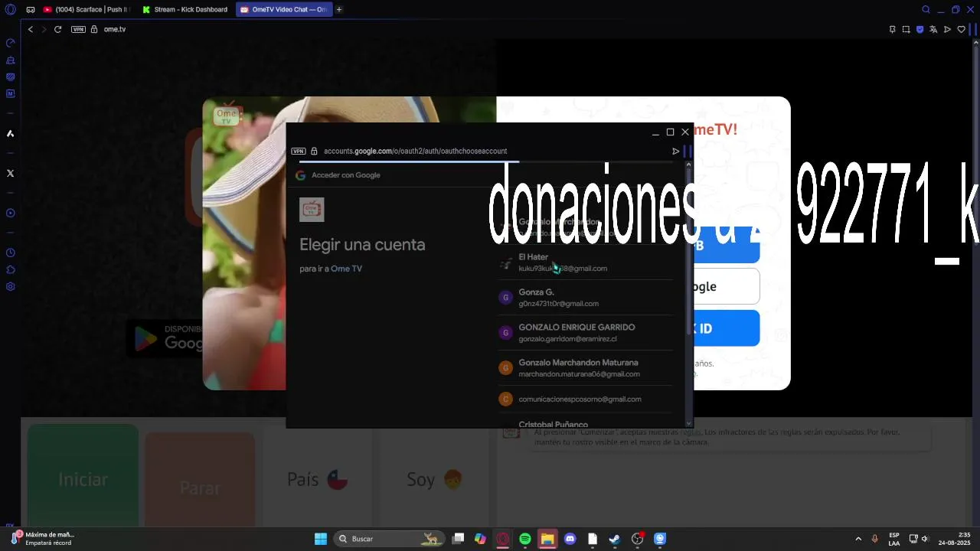This screenshot has width=980, height=551.
Task: Click the search tabs magnifier icon
Action: pos(926,10)
